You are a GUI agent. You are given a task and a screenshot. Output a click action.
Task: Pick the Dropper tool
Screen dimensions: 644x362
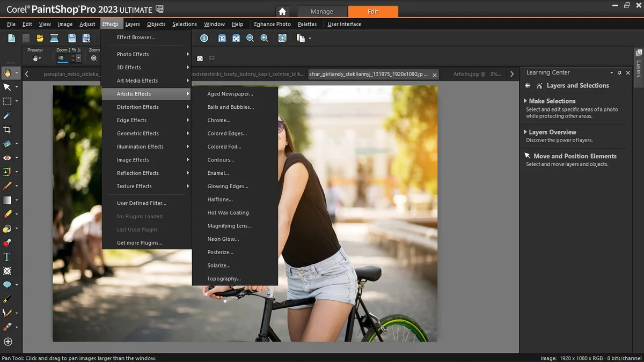[x=8, y=115]
